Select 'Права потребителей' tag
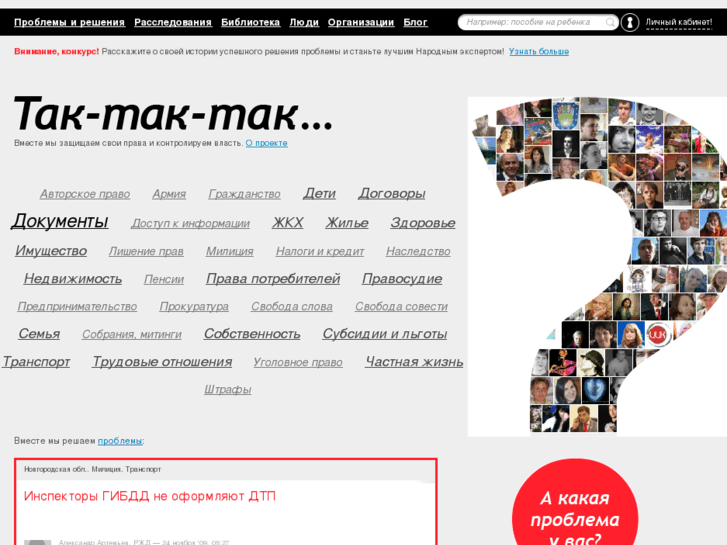This screenshot has height=545, width=727. 273,279
